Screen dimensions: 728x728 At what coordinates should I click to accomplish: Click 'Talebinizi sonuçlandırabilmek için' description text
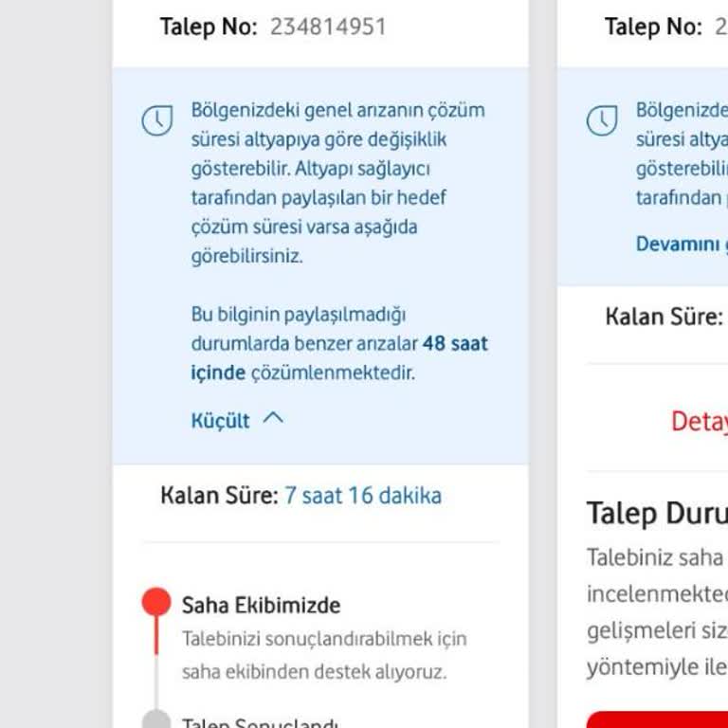tap(324, 655)
